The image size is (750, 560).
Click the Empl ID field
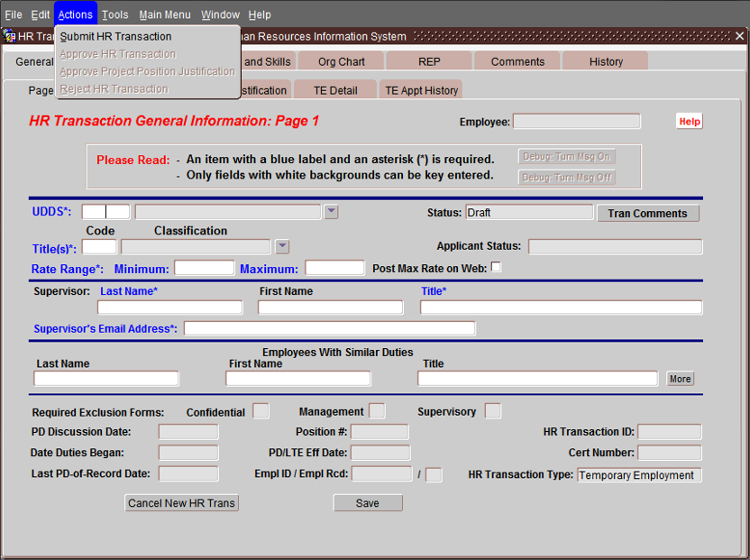381,473
